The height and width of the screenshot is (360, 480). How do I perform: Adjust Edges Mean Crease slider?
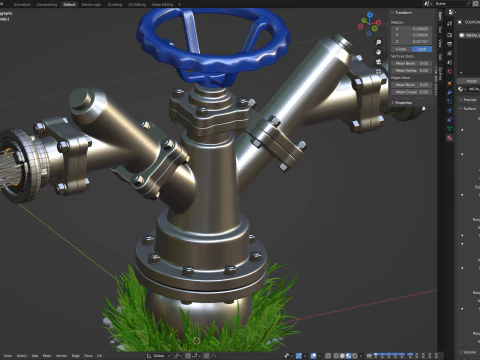pyautogui.click(x=412, y=92)
